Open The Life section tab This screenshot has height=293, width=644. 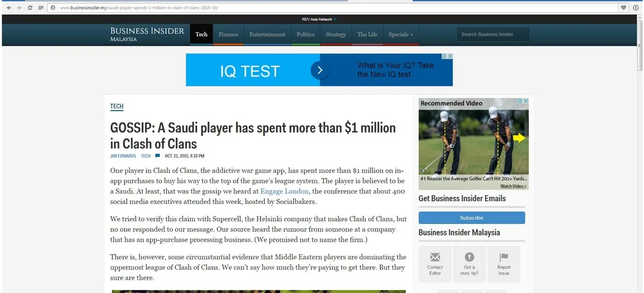[x=367, y=34]
